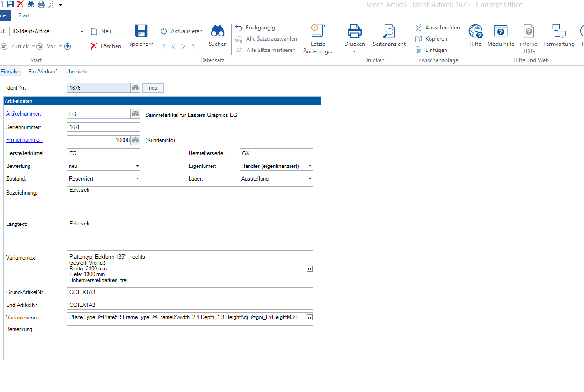The height and width of the screenshot is (392, 584).
Task: Expand the Zustand dropdown showing Reserviert
Action: click(x=137, y=179)
